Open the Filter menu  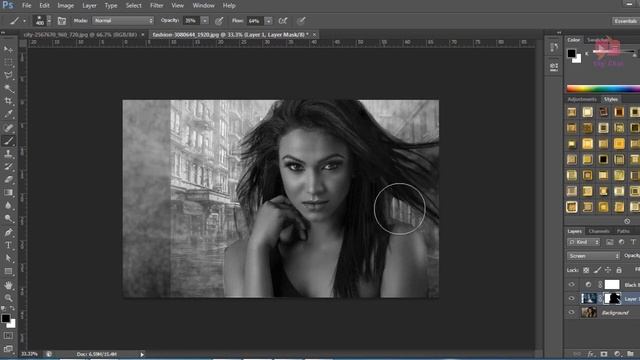pos(156,6)
